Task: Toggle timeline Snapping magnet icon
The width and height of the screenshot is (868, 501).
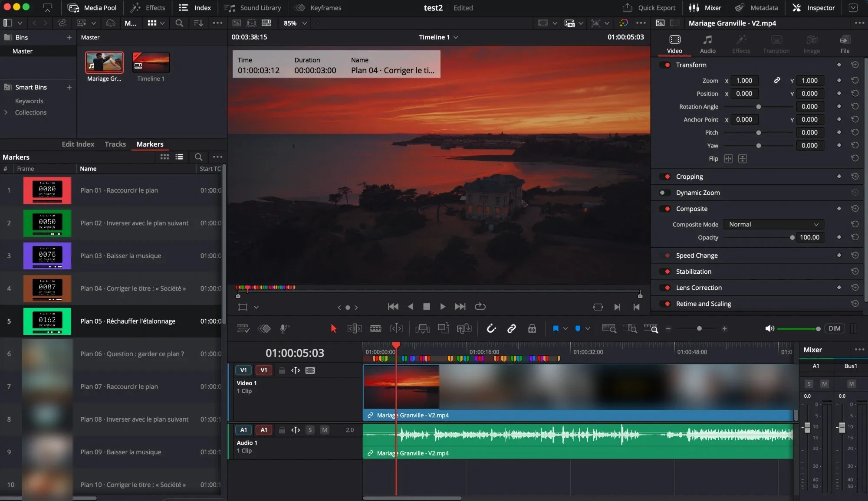Action: [491, 328]
